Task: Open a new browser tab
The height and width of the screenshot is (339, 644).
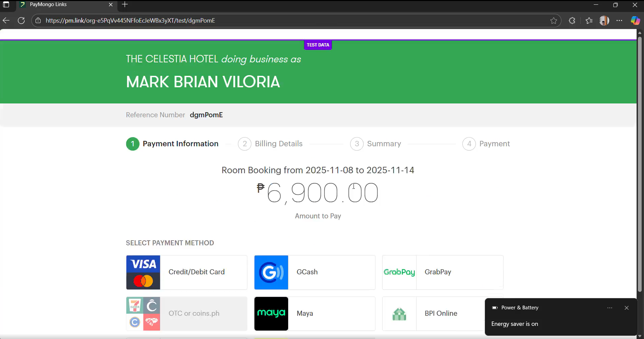Action: click(x=125, y=4)
